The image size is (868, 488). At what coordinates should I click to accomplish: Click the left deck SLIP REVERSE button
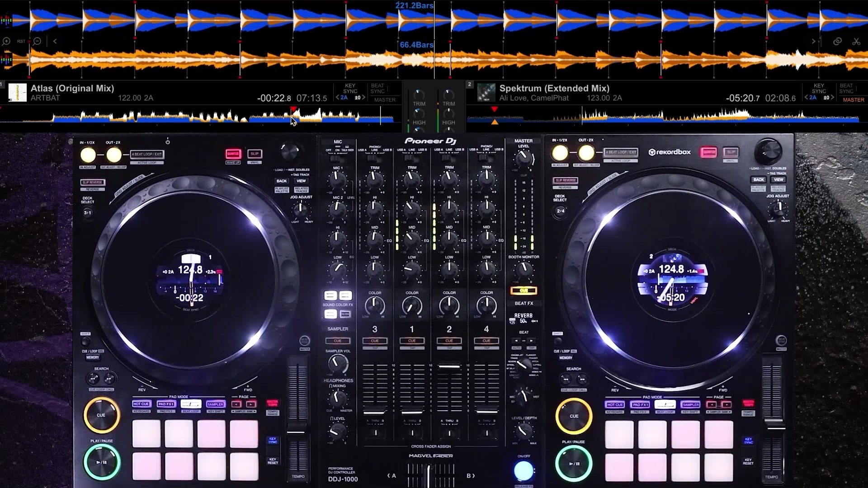click(x=92, y=183)
